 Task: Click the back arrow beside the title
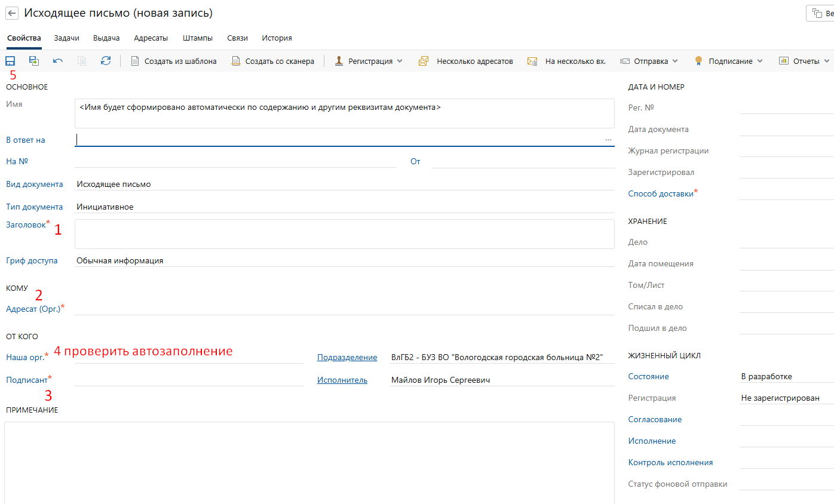click(12, 13)
